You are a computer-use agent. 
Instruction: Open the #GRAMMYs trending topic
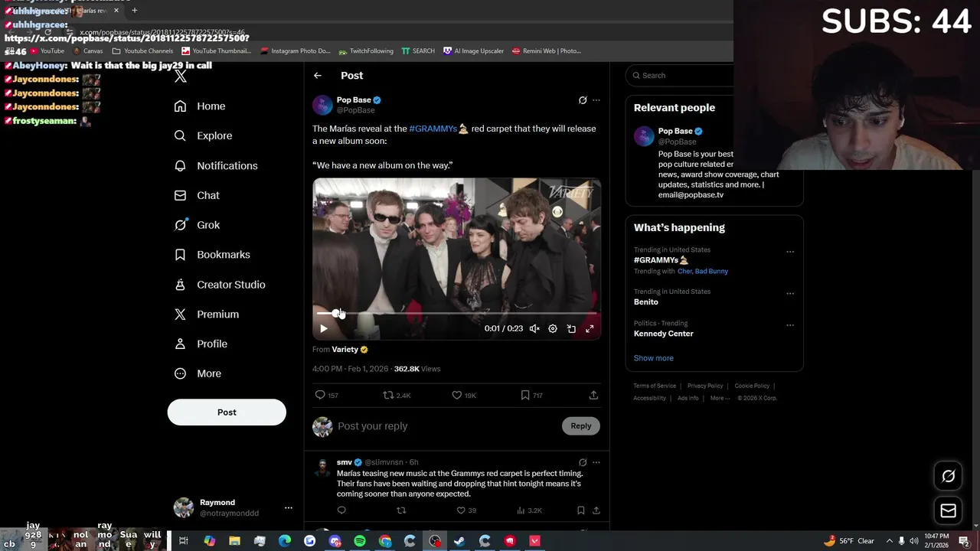pos(661,260)
